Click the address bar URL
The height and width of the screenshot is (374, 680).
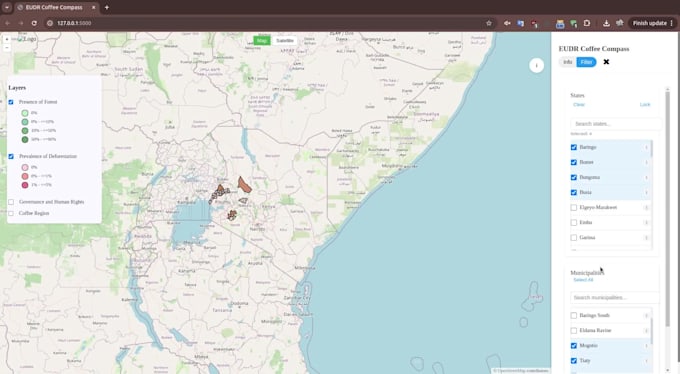(x=74, y=23)
